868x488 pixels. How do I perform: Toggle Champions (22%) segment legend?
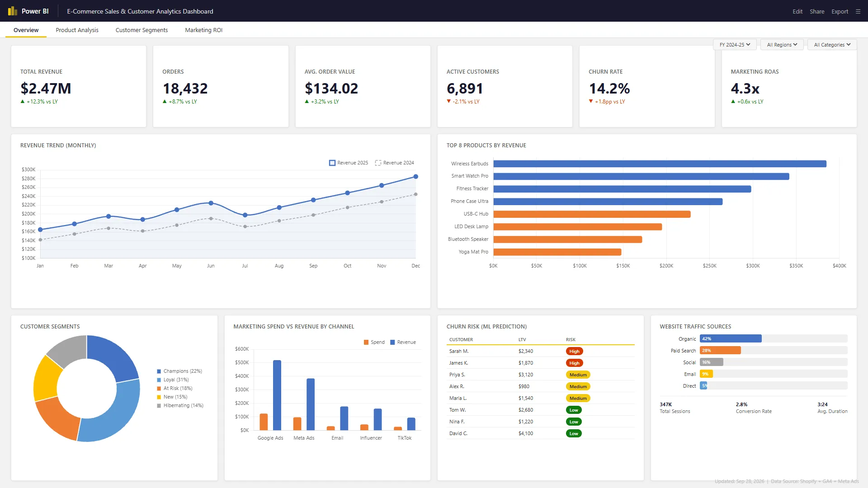click(179, 371)
